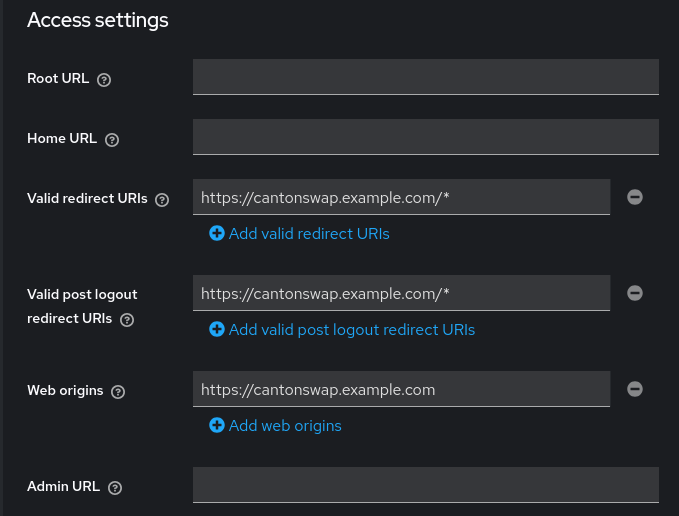679x516 pixels.
Task: Click the Admin URL label text
Action: pyautogui.click(x=63, y=487)
